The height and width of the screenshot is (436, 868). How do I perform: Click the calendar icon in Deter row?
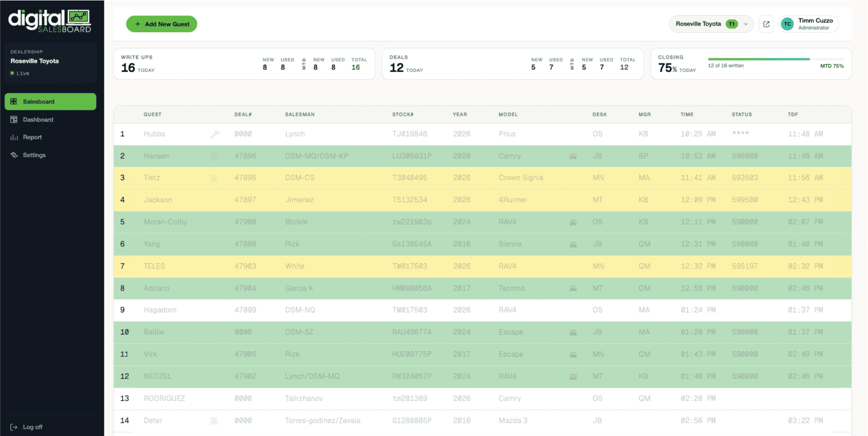(x=214, y=421)
